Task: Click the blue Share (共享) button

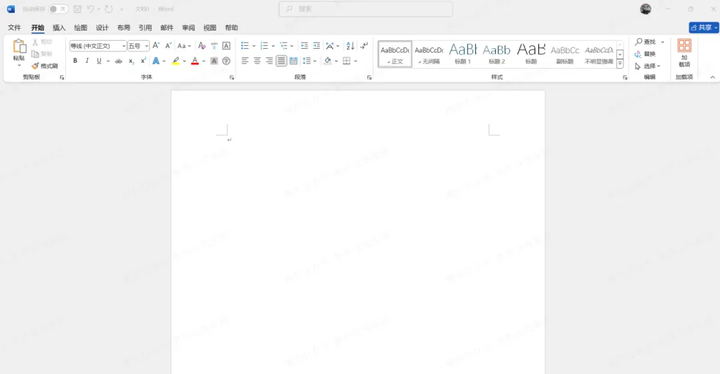Action: (703, 28)
